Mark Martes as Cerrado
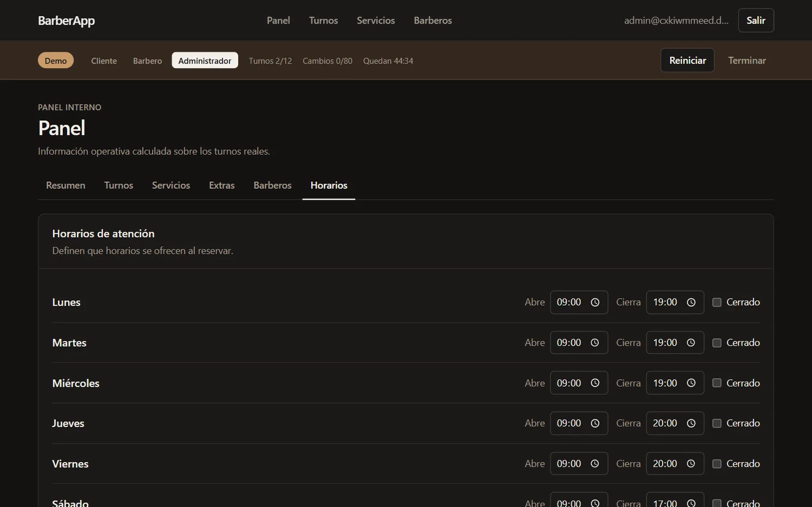This screenshot has height=507, width=812. pyautogui.click(x=717, y=343)
